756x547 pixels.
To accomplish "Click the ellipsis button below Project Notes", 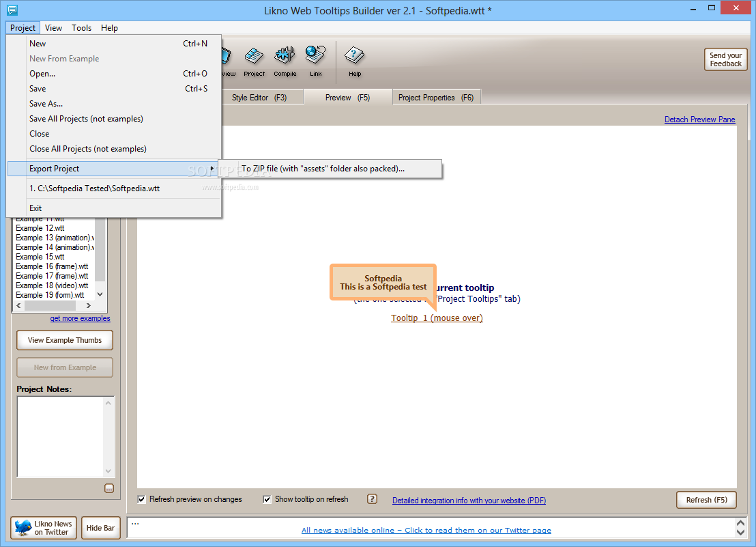I will coord(109,489).
